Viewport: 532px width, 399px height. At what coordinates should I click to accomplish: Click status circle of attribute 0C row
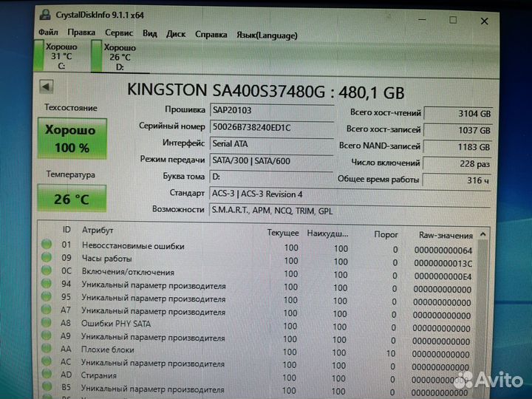[47, 270]
